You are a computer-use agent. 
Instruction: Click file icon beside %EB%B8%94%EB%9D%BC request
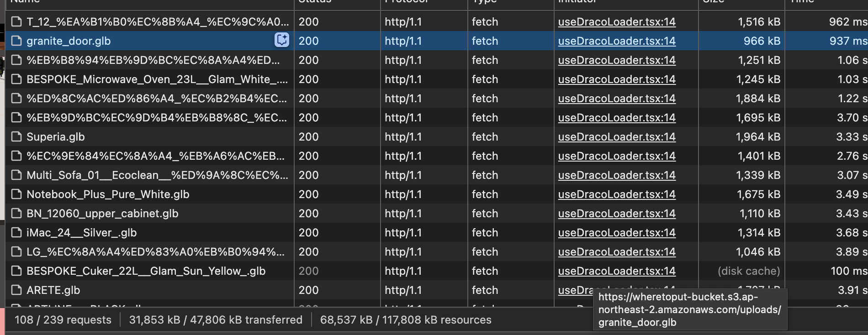(16, 60)
